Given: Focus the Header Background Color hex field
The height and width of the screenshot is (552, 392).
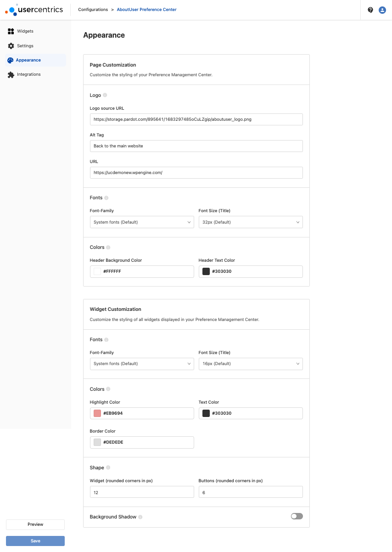Looking at the screenshot, I should (x=142, y=271).
